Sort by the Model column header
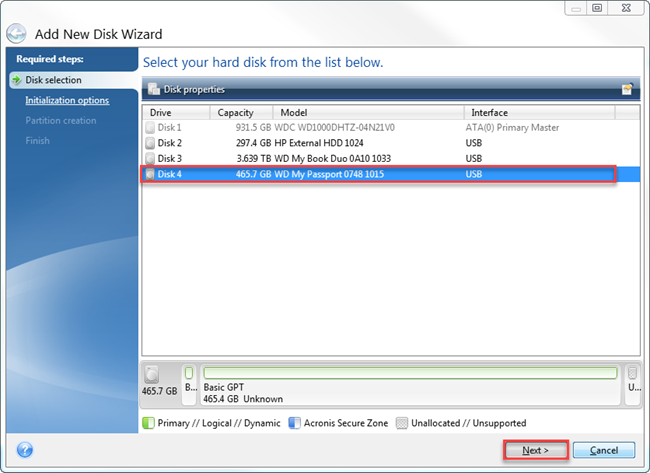 (368, 112)
